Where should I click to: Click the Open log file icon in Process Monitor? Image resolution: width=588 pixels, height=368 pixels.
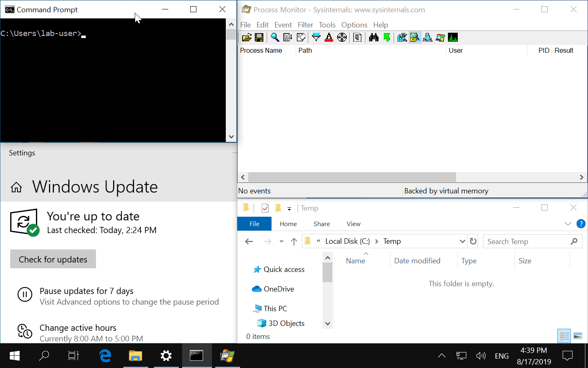tap(247, 38)
